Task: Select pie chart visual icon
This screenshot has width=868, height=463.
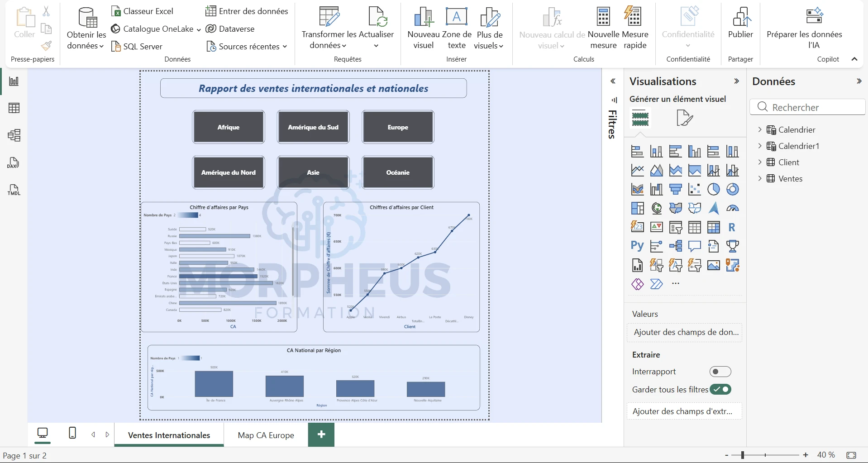Action: [714, 189]
